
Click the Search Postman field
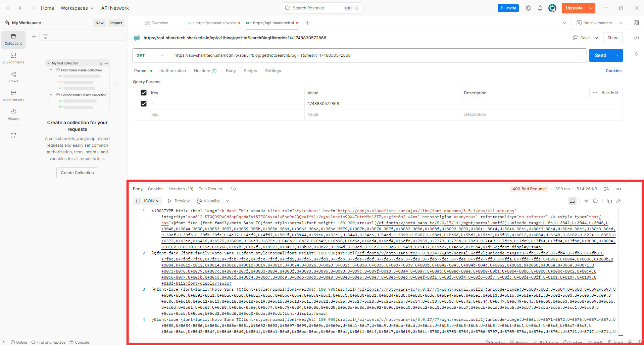click(x=322, y=8)
